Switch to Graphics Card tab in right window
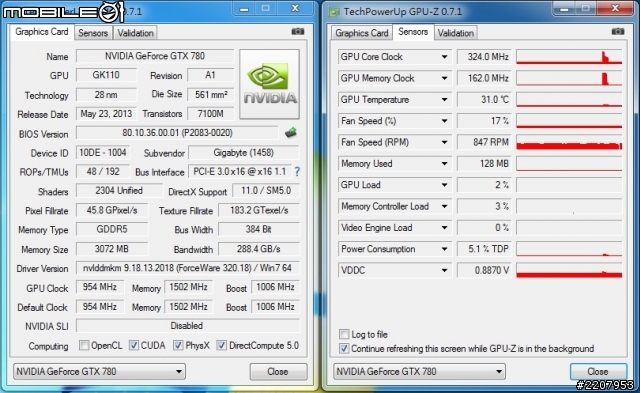This screenshot has height=393, width=640. tap(362, 33)
